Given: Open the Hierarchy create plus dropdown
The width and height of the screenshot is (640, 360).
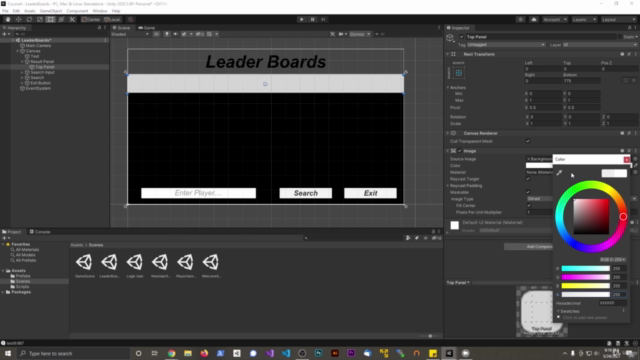Looking at the screenshot, I should [6, 34].
